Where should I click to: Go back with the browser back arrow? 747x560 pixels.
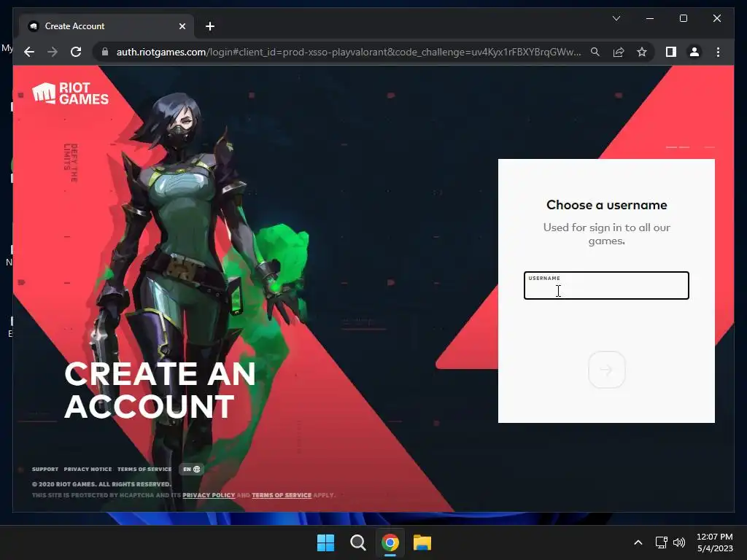tap(29, 52)
